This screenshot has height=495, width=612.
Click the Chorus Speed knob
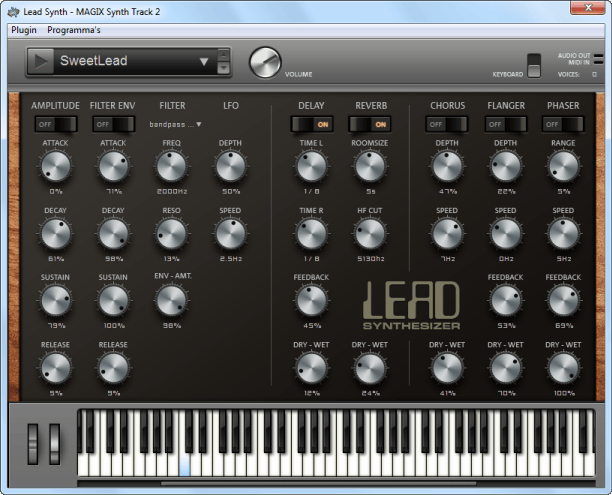coord(447,233)
